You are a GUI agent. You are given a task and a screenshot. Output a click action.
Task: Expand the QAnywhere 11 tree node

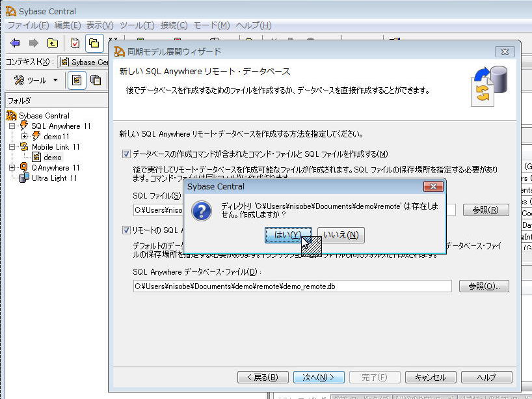point(12,167)
